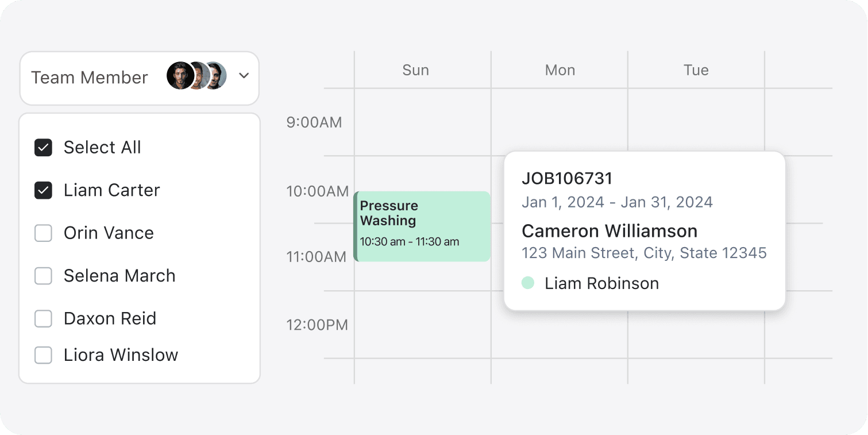Enable the Selena March checkbox

click(44, 276)
